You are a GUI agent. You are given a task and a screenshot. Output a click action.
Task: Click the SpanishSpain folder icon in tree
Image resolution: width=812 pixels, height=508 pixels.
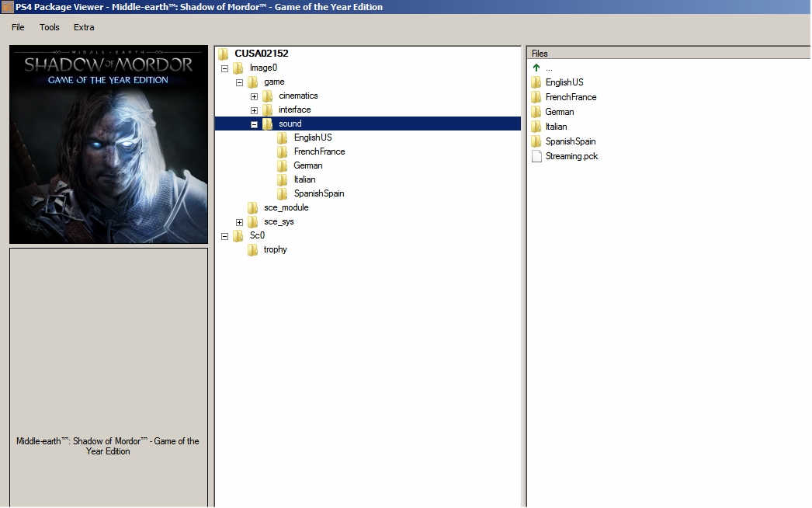point(283,194)
